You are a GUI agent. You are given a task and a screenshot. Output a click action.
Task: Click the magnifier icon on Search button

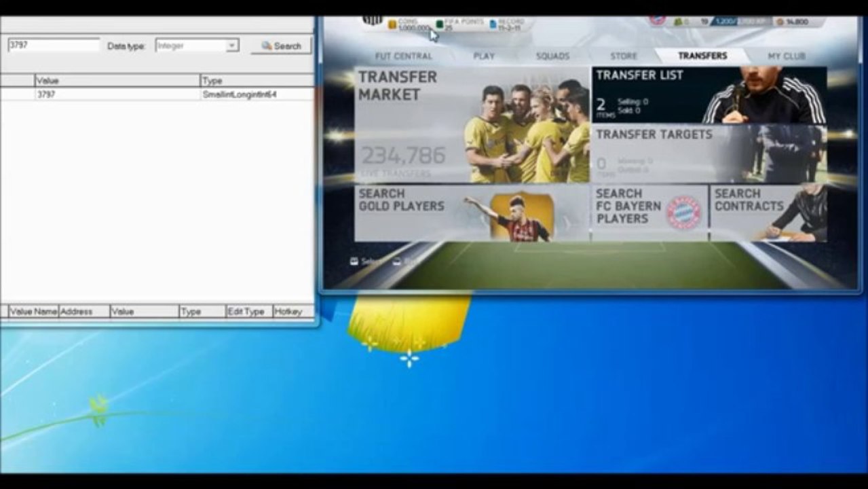pos(267,46)
